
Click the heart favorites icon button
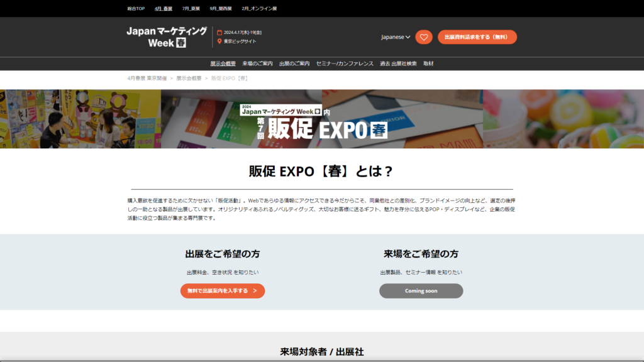coord(423,37)
